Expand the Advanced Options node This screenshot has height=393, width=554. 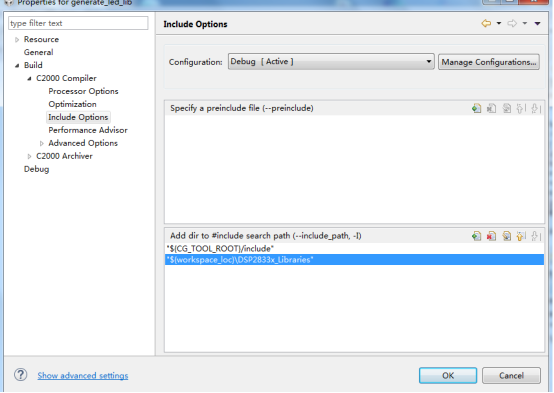pos(42,143)
